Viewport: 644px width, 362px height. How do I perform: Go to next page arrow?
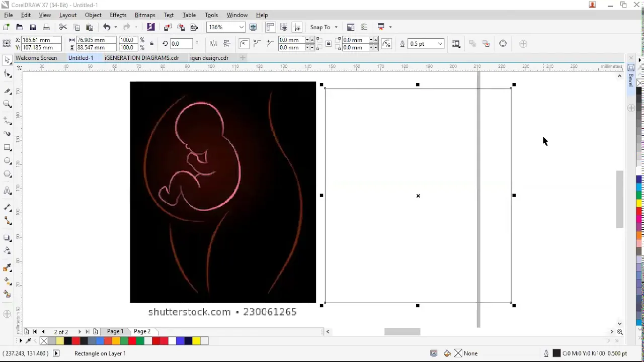79,332
